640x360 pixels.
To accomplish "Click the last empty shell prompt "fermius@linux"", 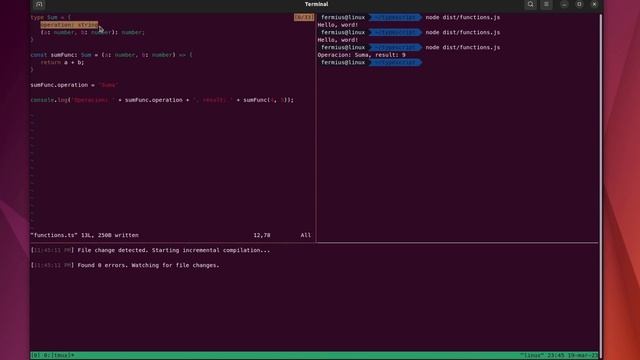I will [343, 62].
